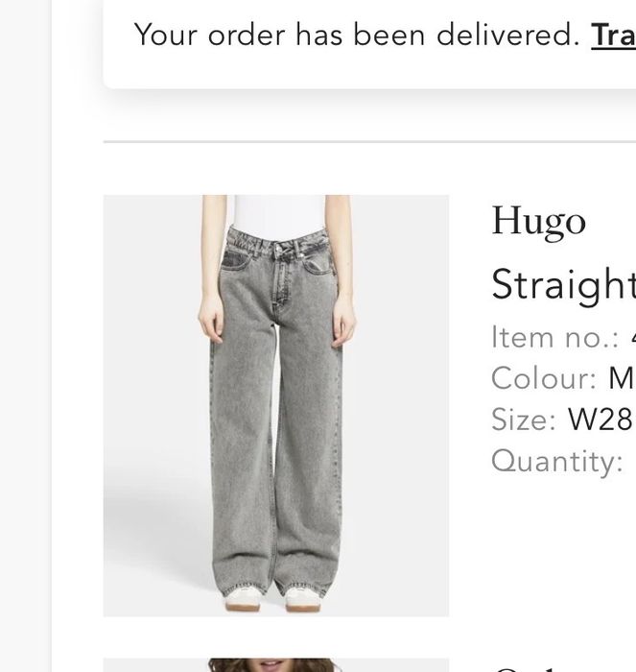
Task: Click the Item no. label
Action: 555,337
